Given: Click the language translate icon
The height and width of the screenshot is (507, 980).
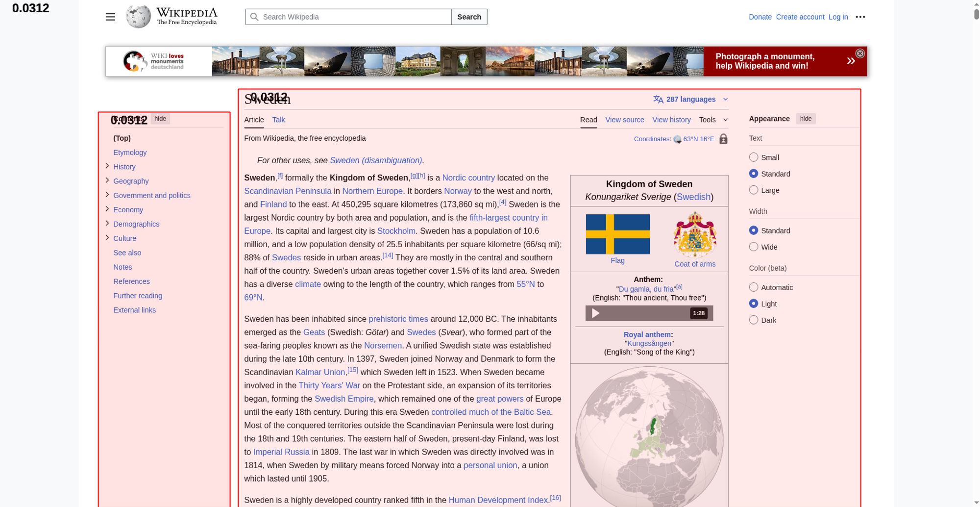Looking at the screenshot, I should tap(659, 100).
